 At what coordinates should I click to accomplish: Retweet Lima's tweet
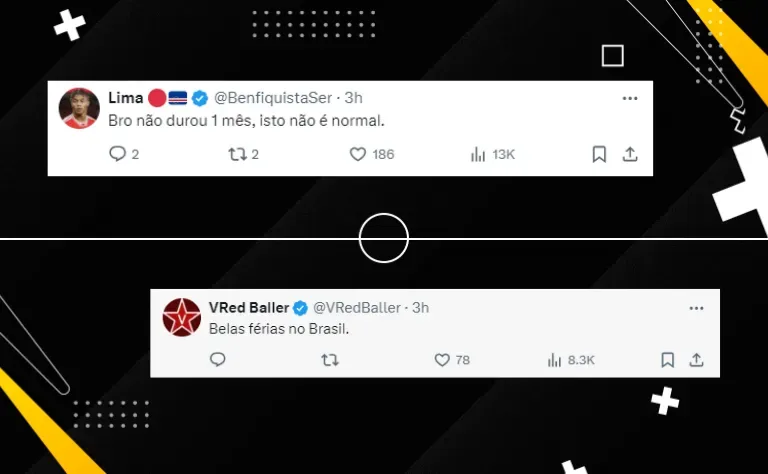243,155
